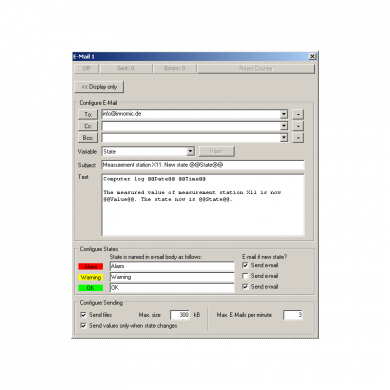
Task: Click the Max. size kB field
Action: 180,315
